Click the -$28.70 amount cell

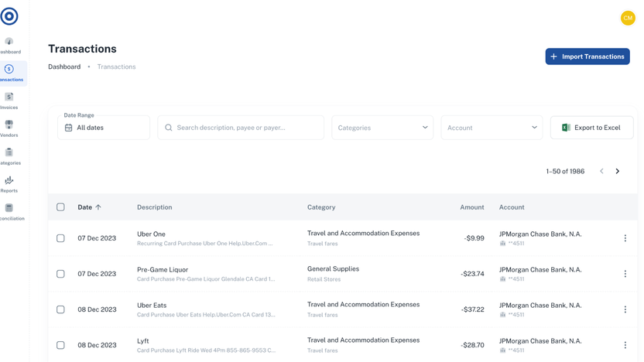point(472,345)
